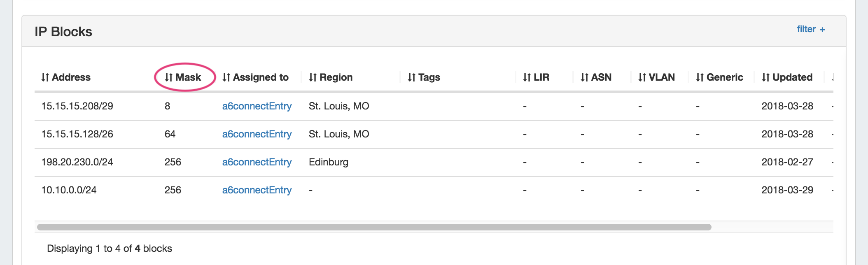Sort by Assigned to column icon

pyautogui.click(x=226, y=77)
